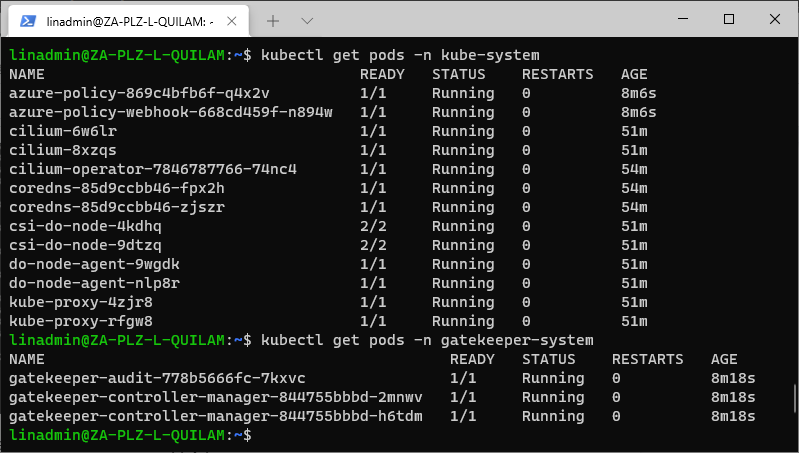Click the empty prompt on the last line
Viewport: 799px width, 453px height.
[x=130, y=435]
